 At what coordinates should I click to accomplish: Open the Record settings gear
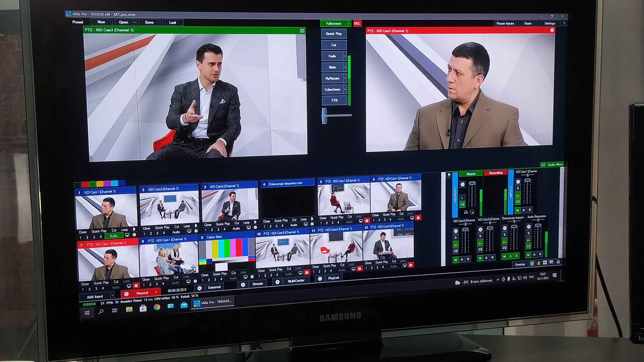(x=127, y=294)
